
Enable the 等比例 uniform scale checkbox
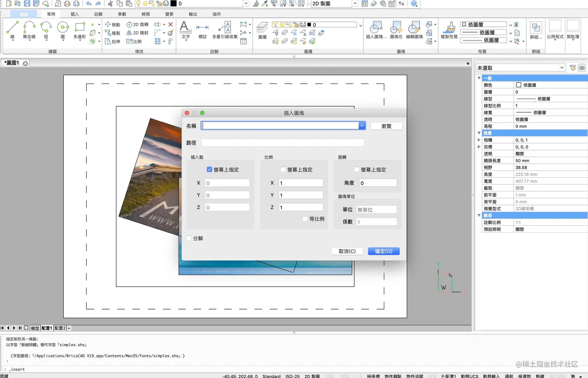305,219
